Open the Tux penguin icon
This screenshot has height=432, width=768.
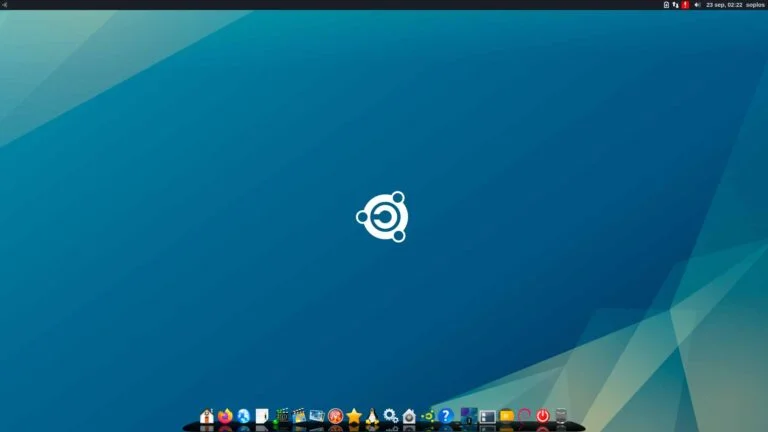[372, 416]
